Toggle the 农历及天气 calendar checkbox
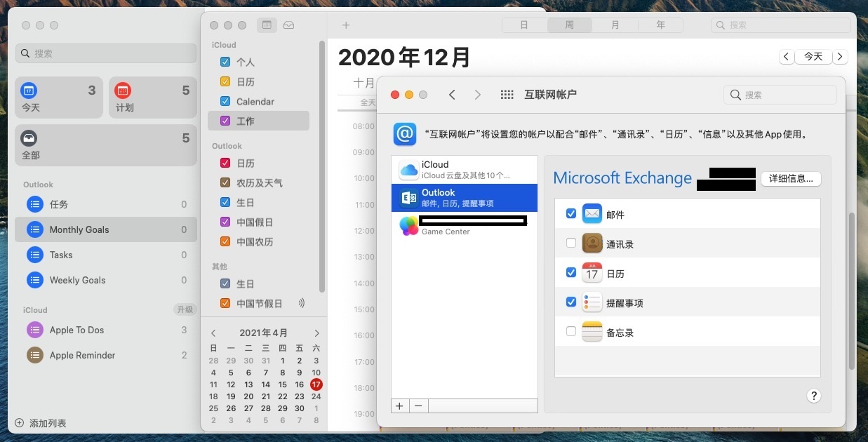The image size is (868, 442). pyautogui.click(x=225, y=182)
